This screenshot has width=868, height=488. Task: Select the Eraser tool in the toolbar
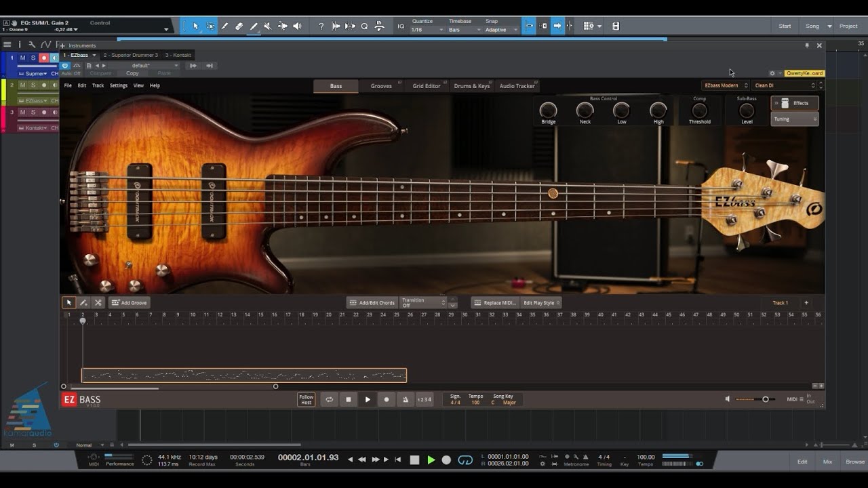[239, 26]
